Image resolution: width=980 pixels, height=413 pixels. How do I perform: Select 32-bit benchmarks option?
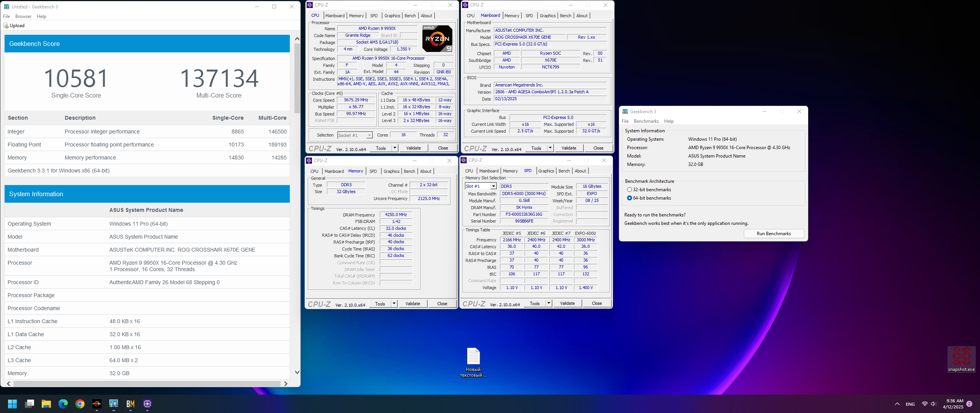(649, 190)
